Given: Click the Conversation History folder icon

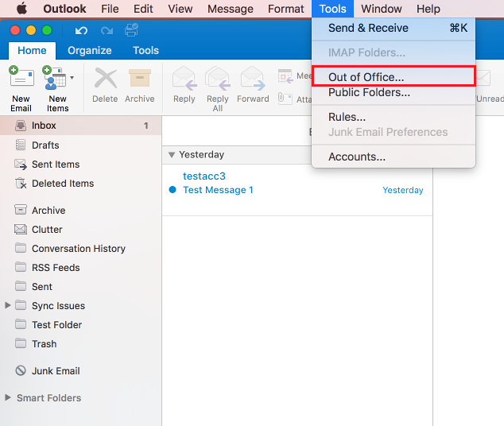Looking at the screenshot, I should 21,248.
